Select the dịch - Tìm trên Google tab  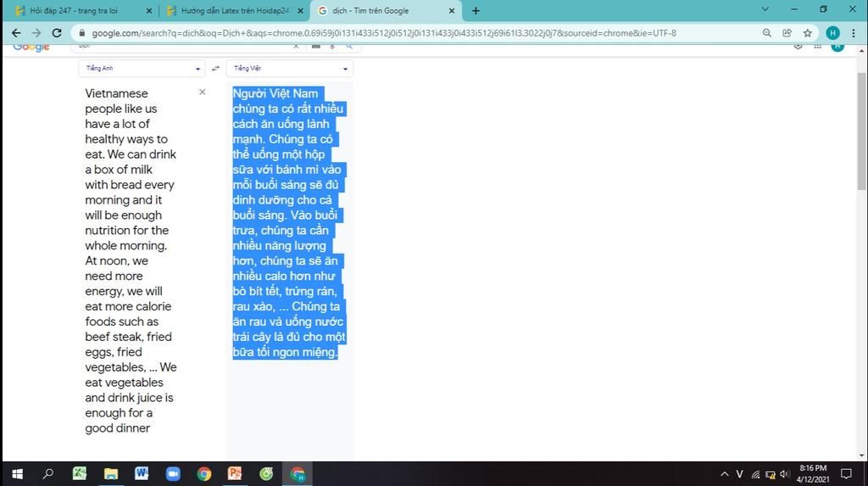pyautogui.click(x=386, y=10)
